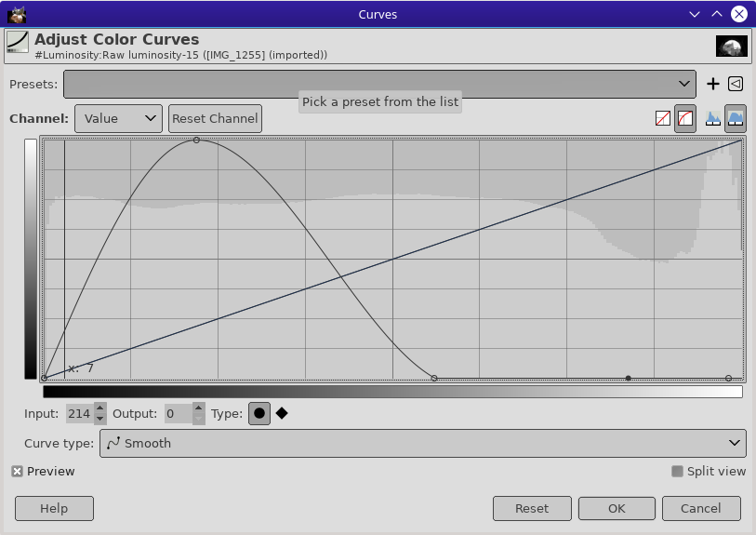Cancel the Curves dialog
This screenshot has width=756, height=535.
[x=701, y=508]
